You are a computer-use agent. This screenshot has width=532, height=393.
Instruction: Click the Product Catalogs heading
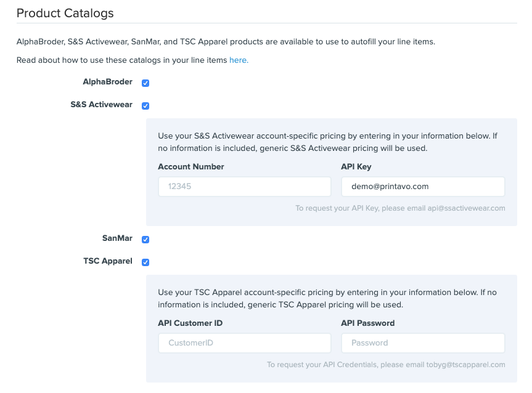point(65,13)
